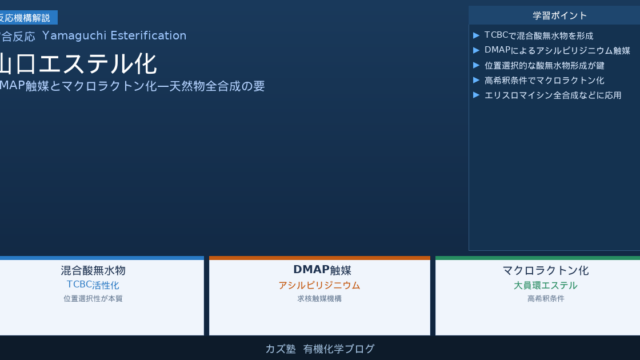Select the Yamaguchi Esterification subtitle text
This screenshot has width=640, height=360.
click(114, 36)
